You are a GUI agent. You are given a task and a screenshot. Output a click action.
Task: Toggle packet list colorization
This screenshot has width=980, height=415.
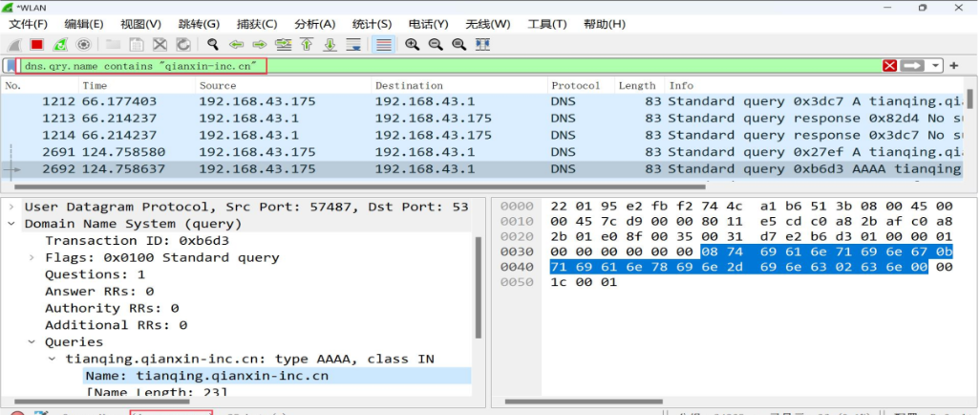[384, 44]
